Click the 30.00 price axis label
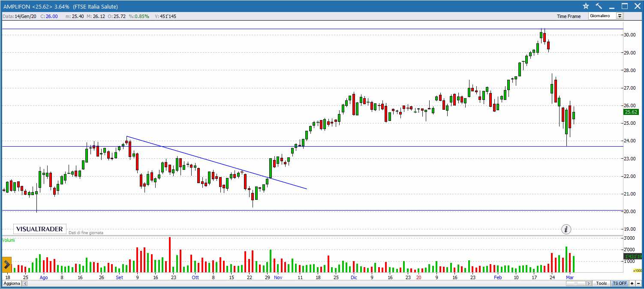Screen dimensions: 644x289 pyautogui.click(x=630, y=35)
